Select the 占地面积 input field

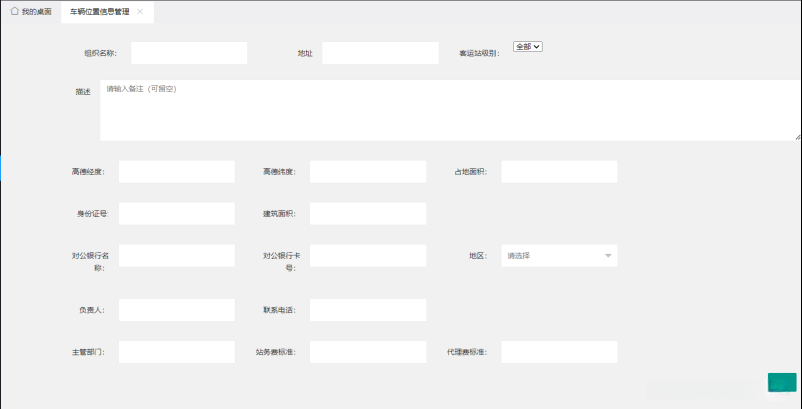[558, 172]
